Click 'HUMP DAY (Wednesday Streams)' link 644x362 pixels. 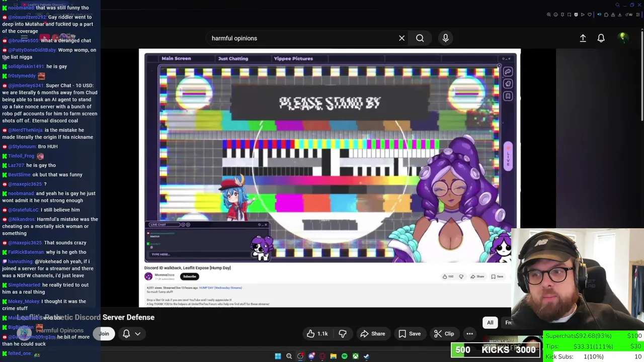tap(220, 288)
